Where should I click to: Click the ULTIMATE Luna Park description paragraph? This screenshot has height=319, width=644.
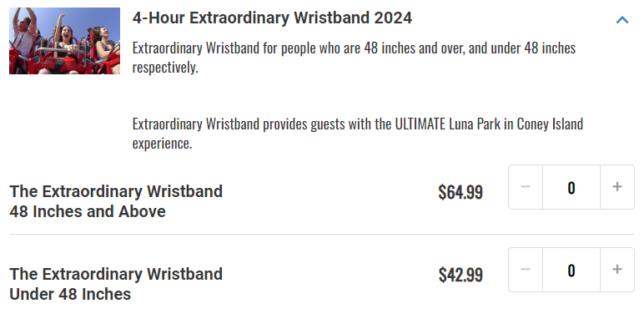[358, 133]
